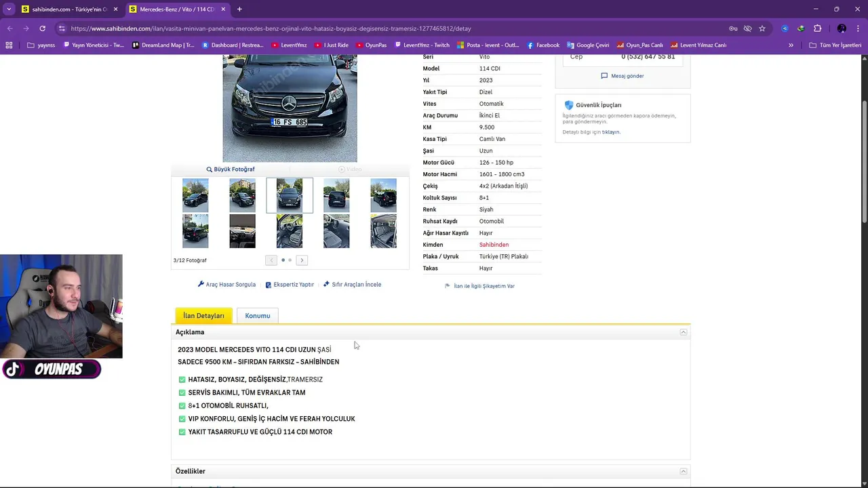Open the Posta - levent Outlook bookmark

[x=488, y=45]
